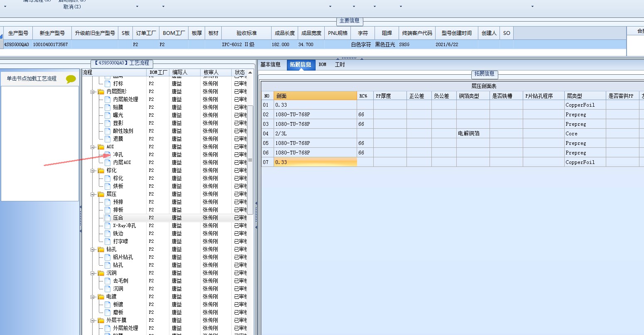Collapse the 钻孔 folder node

(x=93, y=249)
